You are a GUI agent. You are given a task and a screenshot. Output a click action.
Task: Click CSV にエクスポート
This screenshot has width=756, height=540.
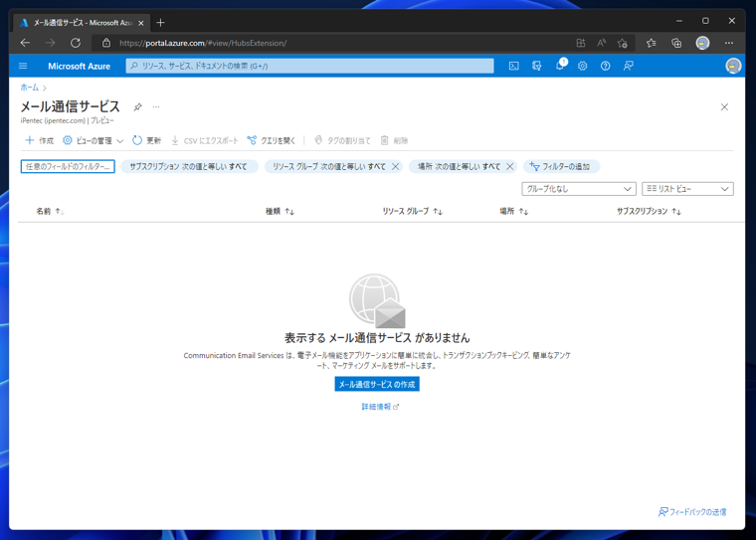[x=205, y=140]
